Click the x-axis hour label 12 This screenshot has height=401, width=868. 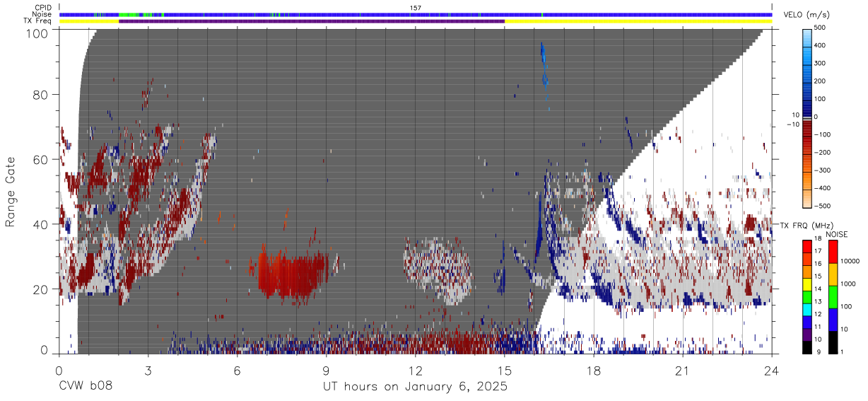(x=415, y=370)
